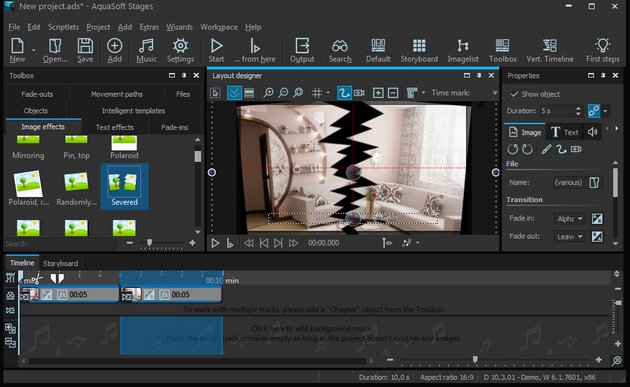Viewport: 630px width, 387px height.
Task: Expand grid options dropdown arrow
Action: 328,93
